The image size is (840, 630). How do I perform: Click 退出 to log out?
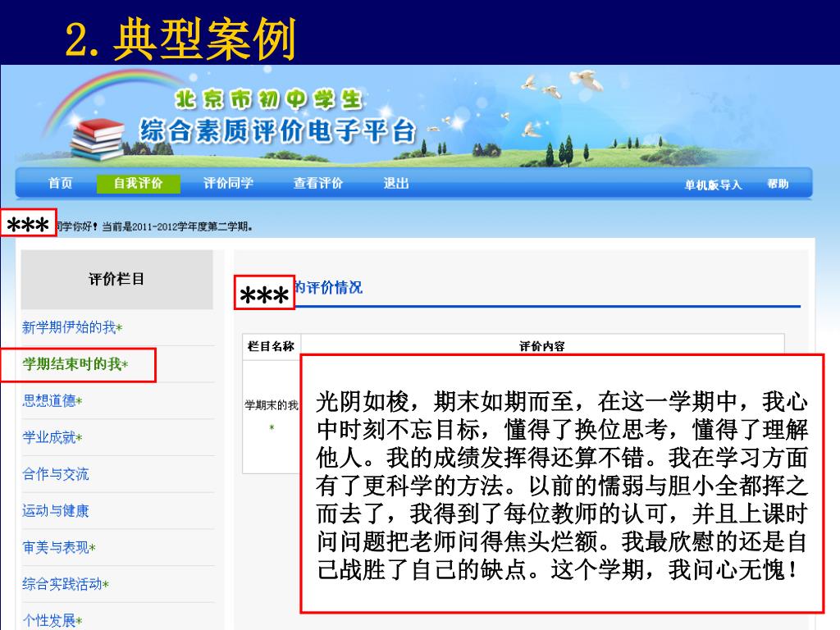point(396,183)
